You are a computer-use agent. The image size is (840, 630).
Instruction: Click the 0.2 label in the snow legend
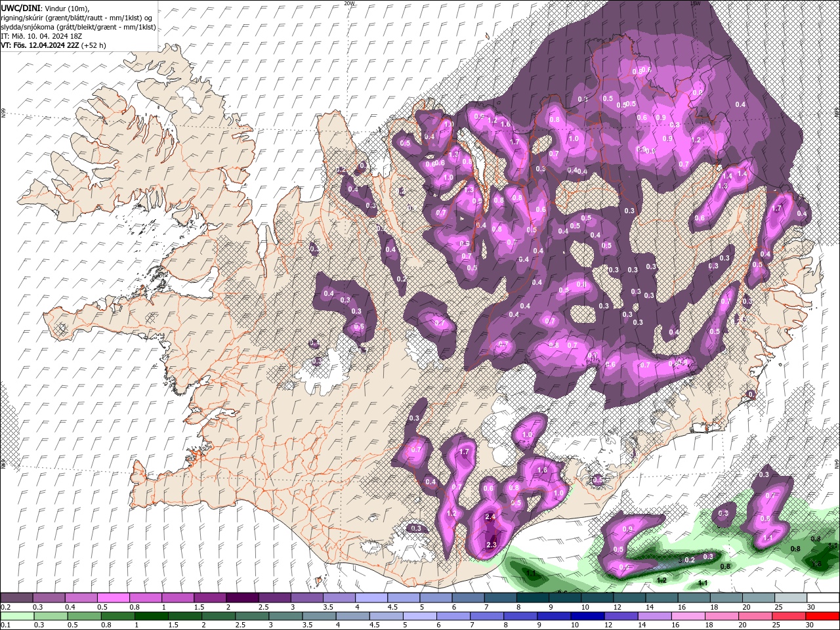(6, 607)
